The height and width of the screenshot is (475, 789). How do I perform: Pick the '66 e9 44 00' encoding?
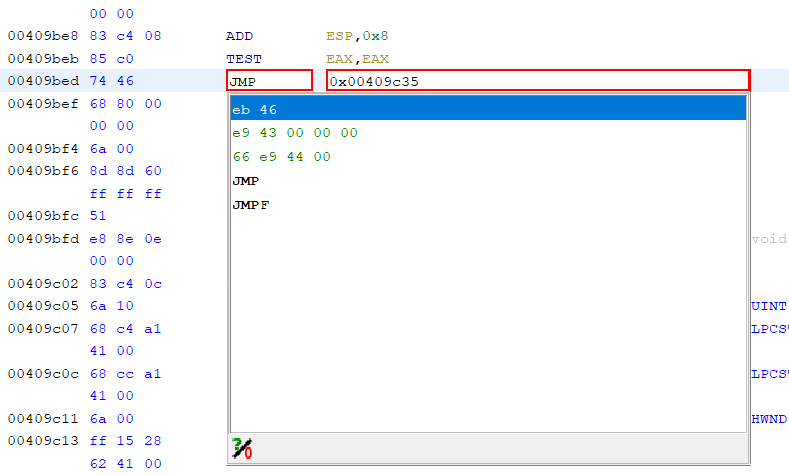tap(280, 157)
